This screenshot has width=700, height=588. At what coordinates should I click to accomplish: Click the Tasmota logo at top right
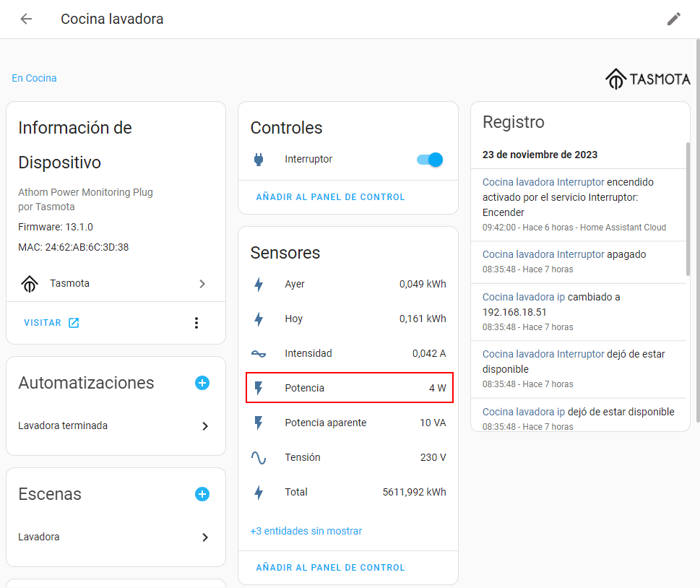click(647, 79)
